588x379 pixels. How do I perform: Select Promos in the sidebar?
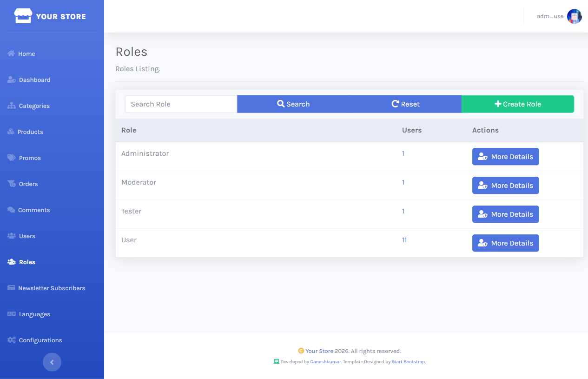(x=52, y=158)
